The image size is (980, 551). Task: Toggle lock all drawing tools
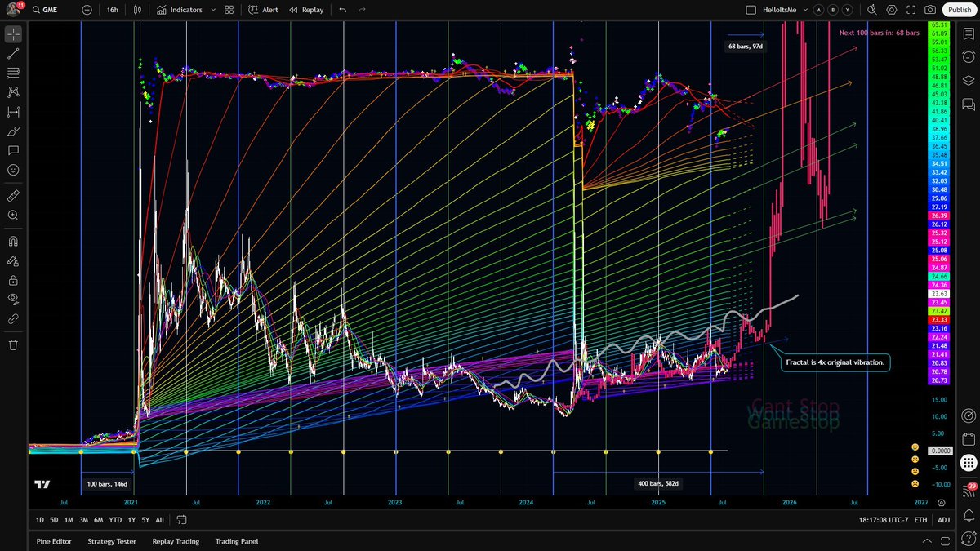coord(13,281)
